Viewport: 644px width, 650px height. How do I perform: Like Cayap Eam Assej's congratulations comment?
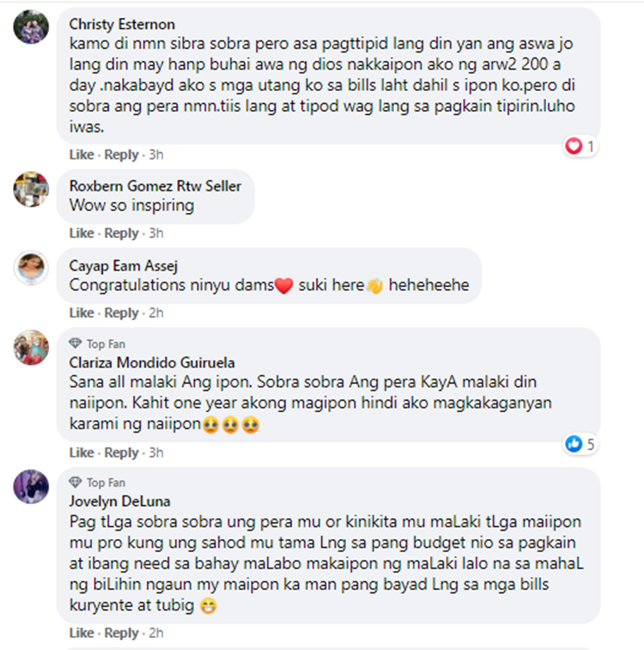coord(82,313)
